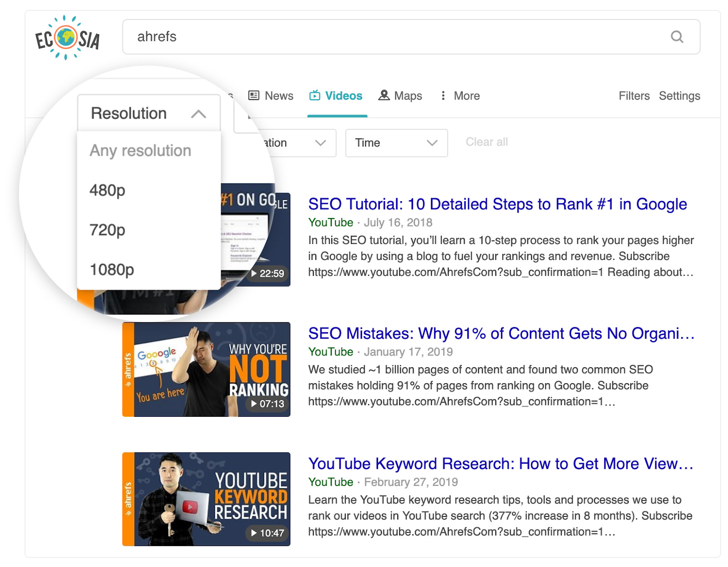Open the More options menu

460,96
